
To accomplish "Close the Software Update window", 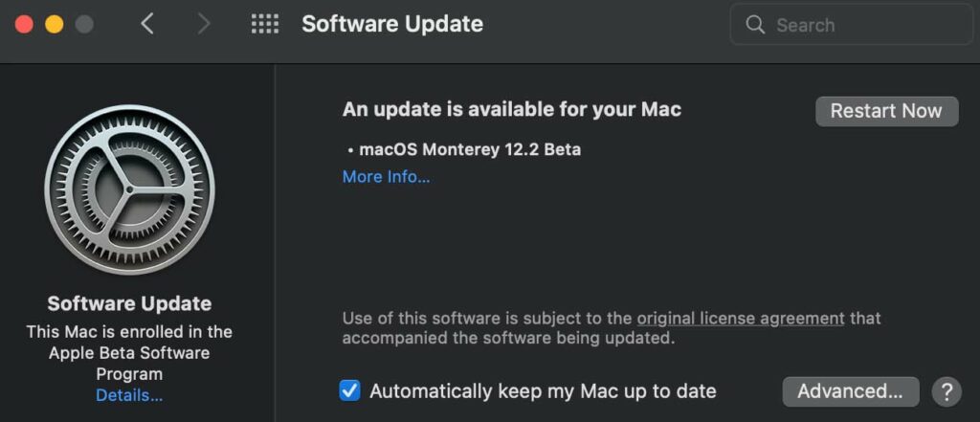I will [x=24, y=25].
